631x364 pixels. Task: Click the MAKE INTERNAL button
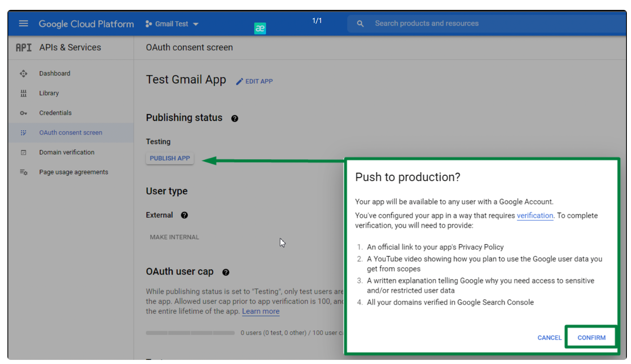pos(174,237)
